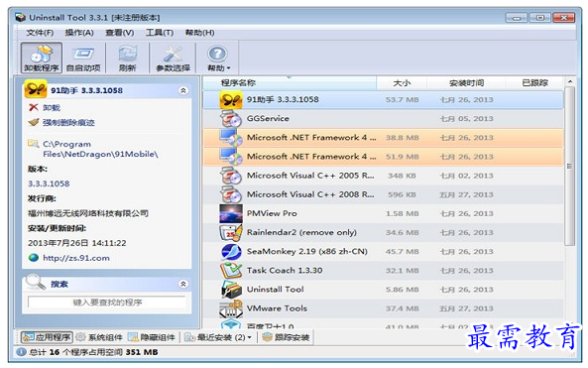Open the 操作(A) menu
Image resolution: width=588 pixels, height=368 pixels.
79,33
